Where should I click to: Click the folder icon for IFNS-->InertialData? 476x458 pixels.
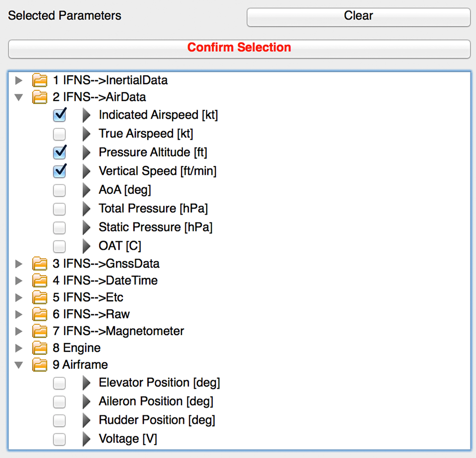[x=40, y=80]
